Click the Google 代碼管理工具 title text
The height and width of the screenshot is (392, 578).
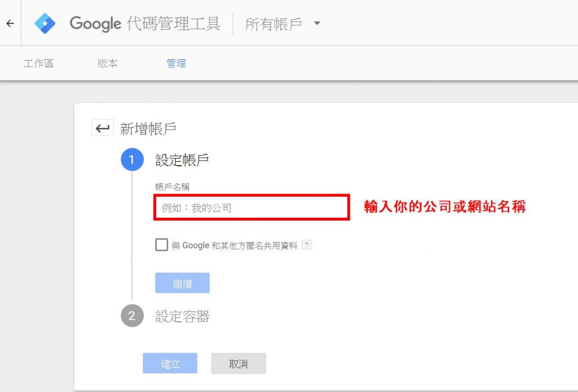point(145,24)
